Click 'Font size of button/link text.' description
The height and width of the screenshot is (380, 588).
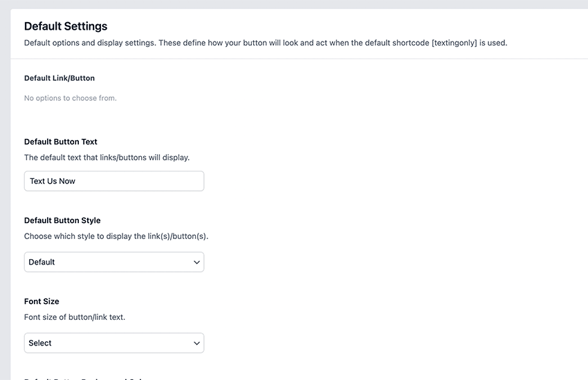pyautogui.click(x=75, y=317)
